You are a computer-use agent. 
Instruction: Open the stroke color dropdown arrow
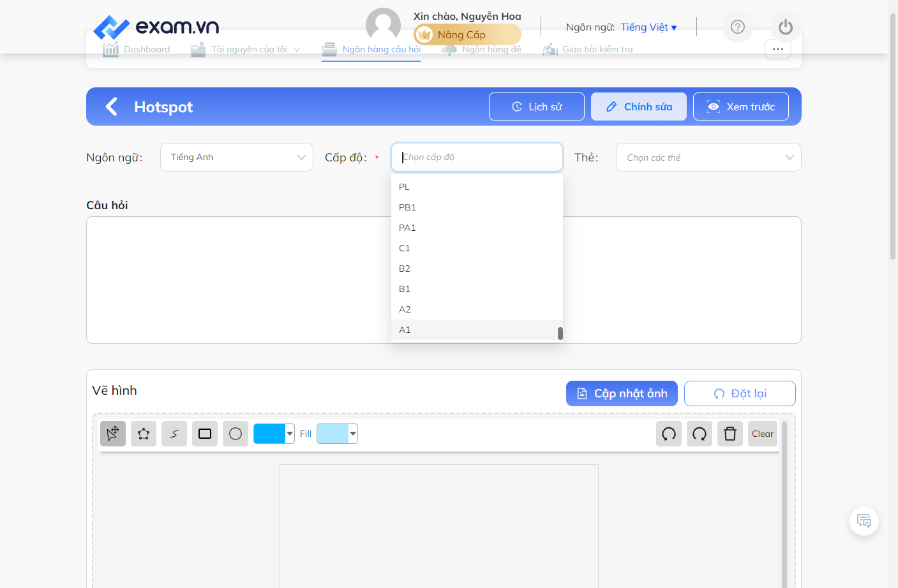(x=290, y=434)
